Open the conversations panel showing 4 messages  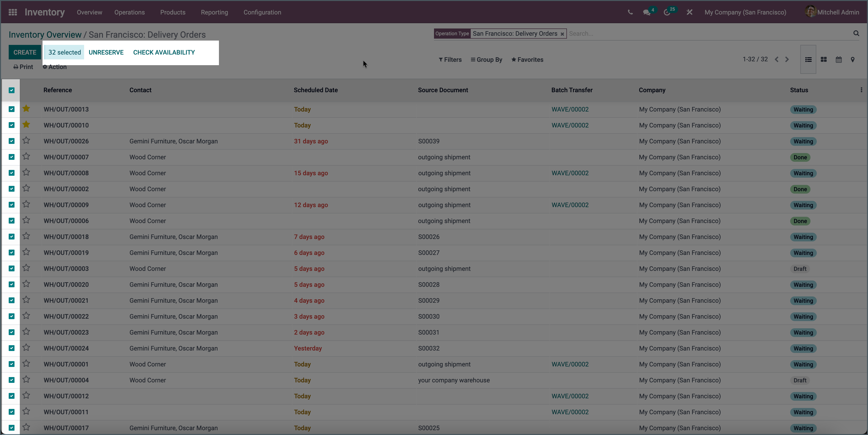click(x=647, y=12)
